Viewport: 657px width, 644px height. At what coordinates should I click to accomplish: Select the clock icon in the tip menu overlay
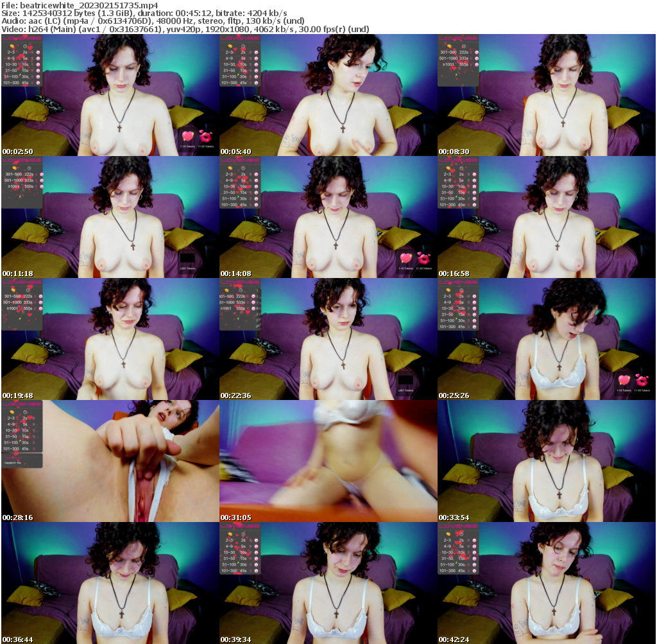click(x=25, y=46)
